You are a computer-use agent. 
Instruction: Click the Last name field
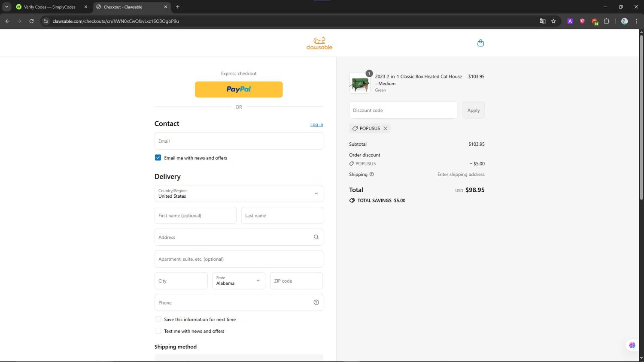click(282, 215)
